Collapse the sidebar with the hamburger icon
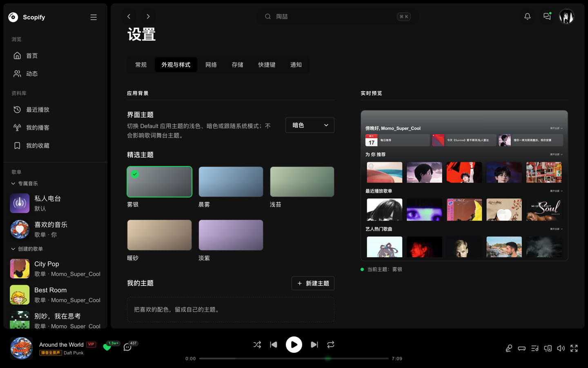The image size is (588, 368). pyautogui.click(x=94, y=17)
